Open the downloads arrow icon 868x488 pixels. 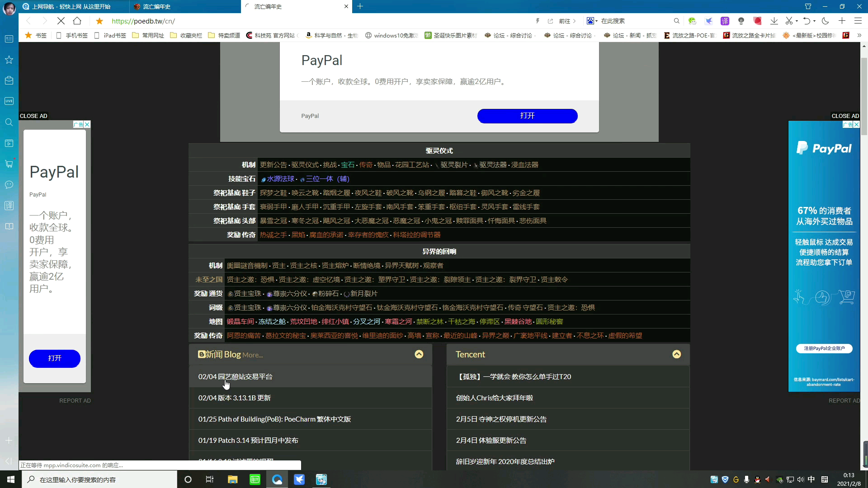point(774,21)
